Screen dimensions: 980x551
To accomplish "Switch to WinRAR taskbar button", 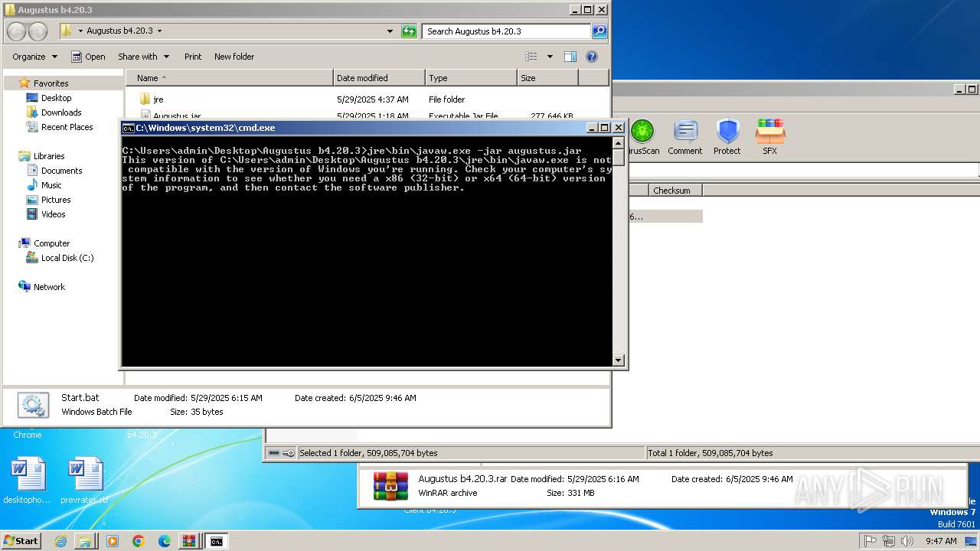I will [188, 541].
